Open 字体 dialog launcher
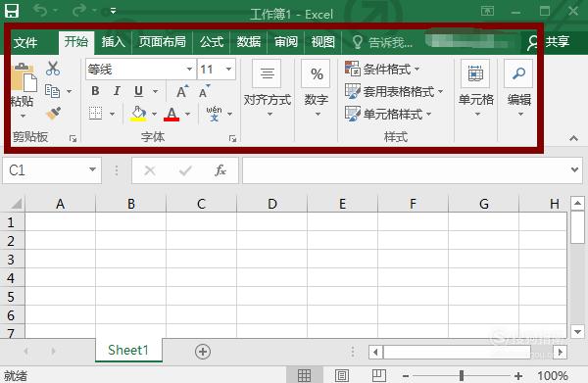 tap(232, 139)
